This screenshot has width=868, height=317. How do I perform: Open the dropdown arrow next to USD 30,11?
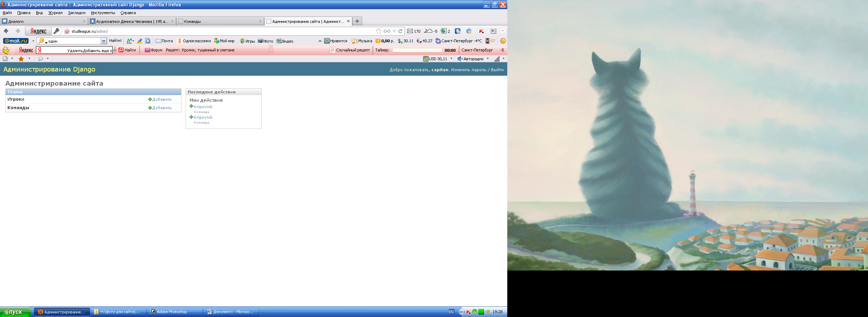451,59
